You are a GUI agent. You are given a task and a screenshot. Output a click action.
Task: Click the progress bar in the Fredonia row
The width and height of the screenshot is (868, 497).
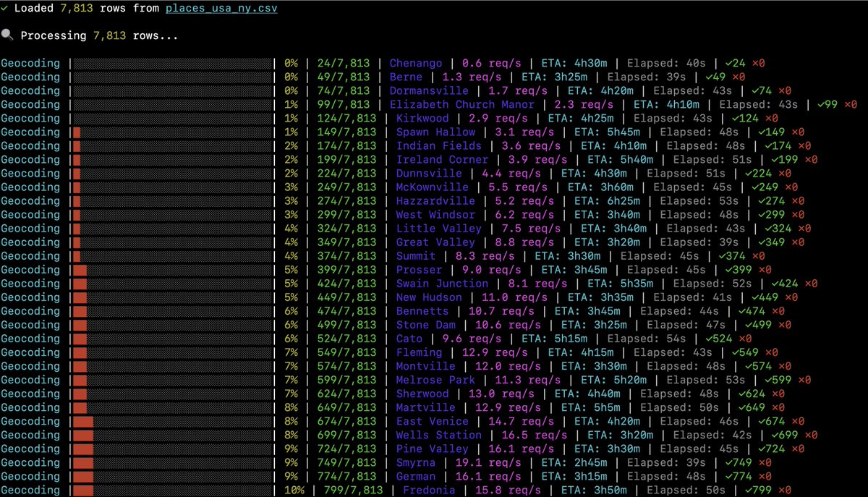171,490
